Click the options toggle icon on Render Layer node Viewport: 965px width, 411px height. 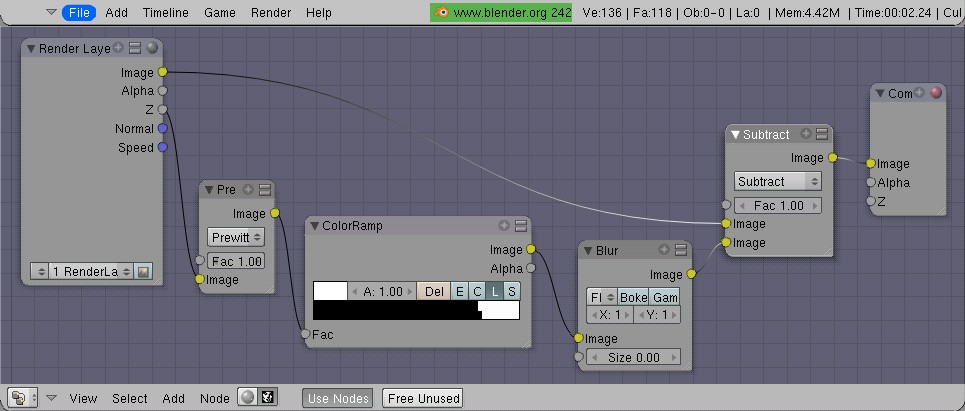(135, 48)
